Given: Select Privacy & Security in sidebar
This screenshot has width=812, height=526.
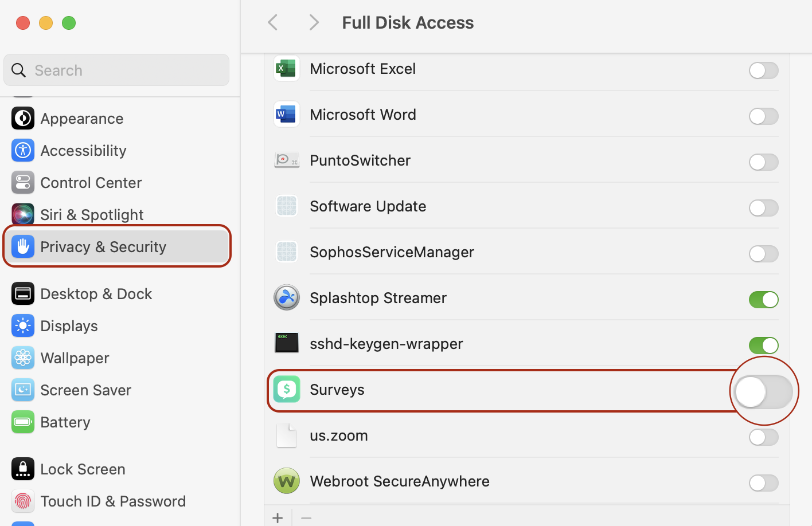Looking at the screenshot, I should click(116, 247).
